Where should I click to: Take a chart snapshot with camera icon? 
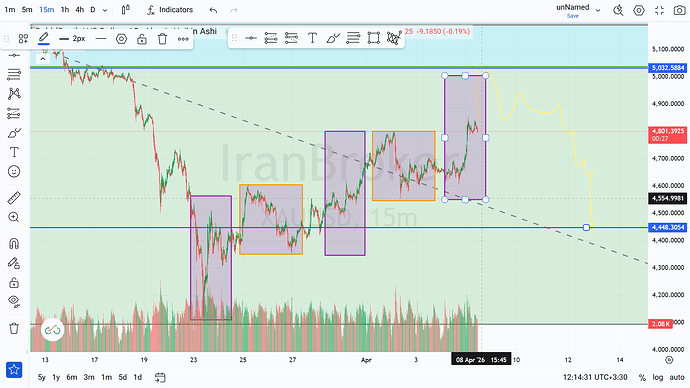click(x=679, y=10)
